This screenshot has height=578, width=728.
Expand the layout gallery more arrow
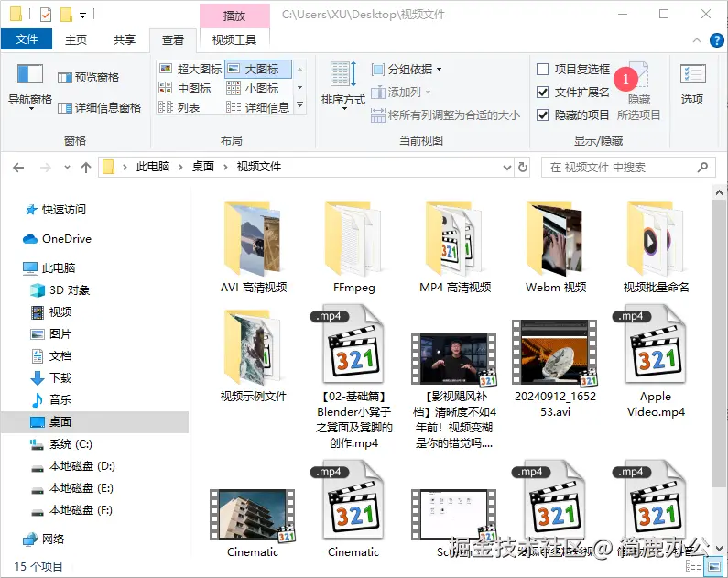coord(300,105)
